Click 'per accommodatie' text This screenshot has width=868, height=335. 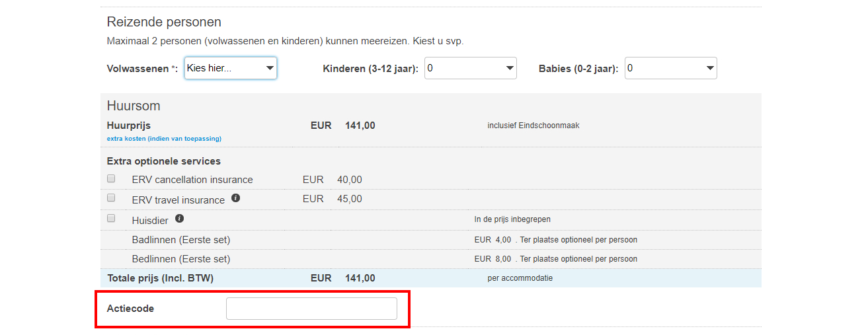click(520, 278)
